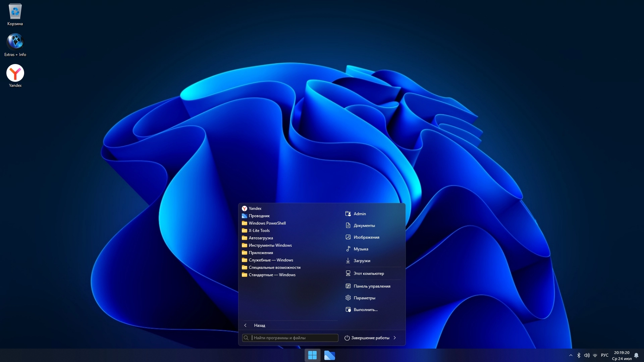Click the Windows Start button on taskbar
The width and height of the screenshot is (644, 362).
[312, 355]
